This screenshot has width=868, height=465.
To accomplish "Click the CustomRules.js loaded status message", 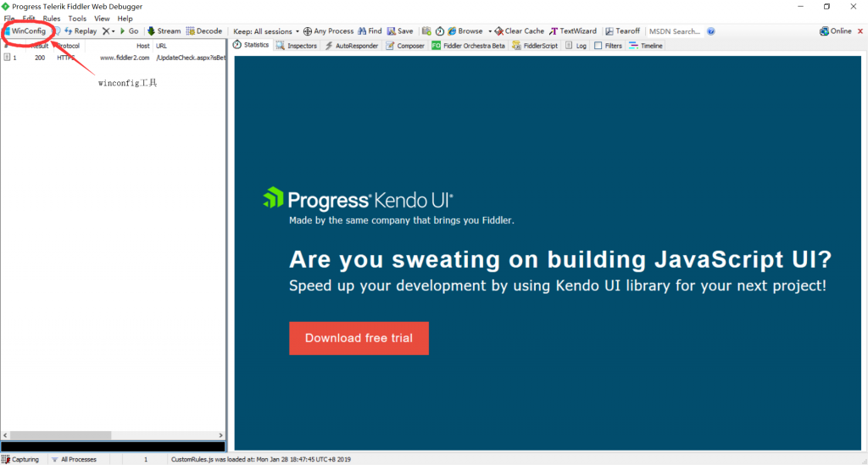I will (261, 459).
